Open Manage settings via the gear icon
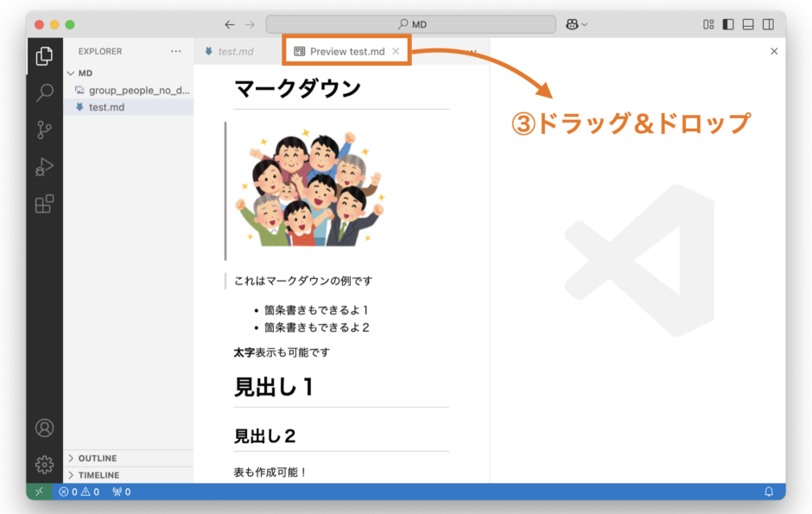812x514 pixels. (44, 464)
